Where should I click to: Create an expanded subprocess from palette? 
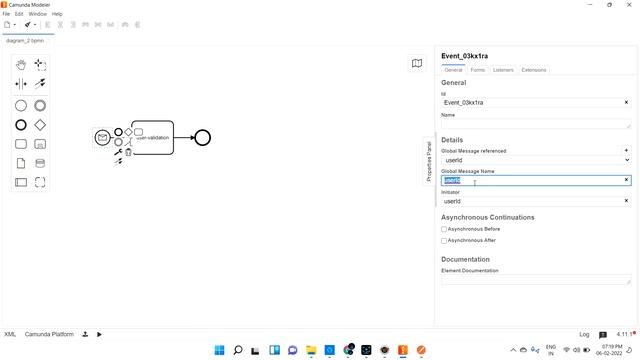point(40,144)
